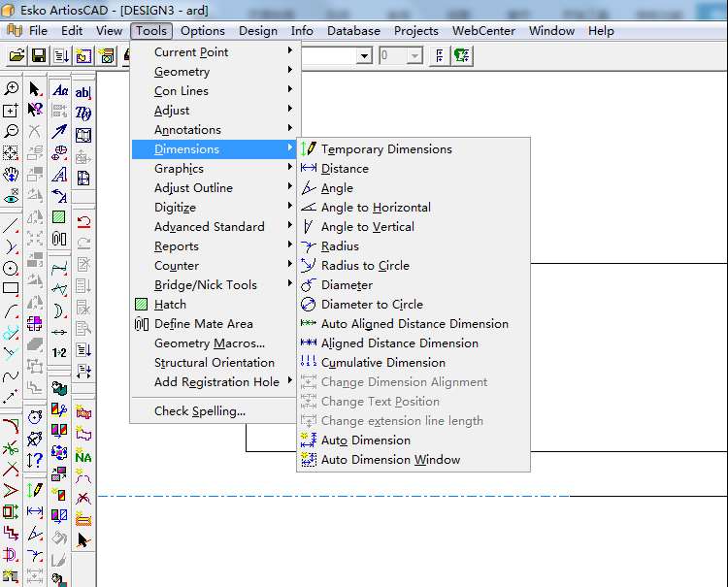This screenshot has height=587, width=728.
Task: Click the green Hatch tool icon
Action: [60, 217]
